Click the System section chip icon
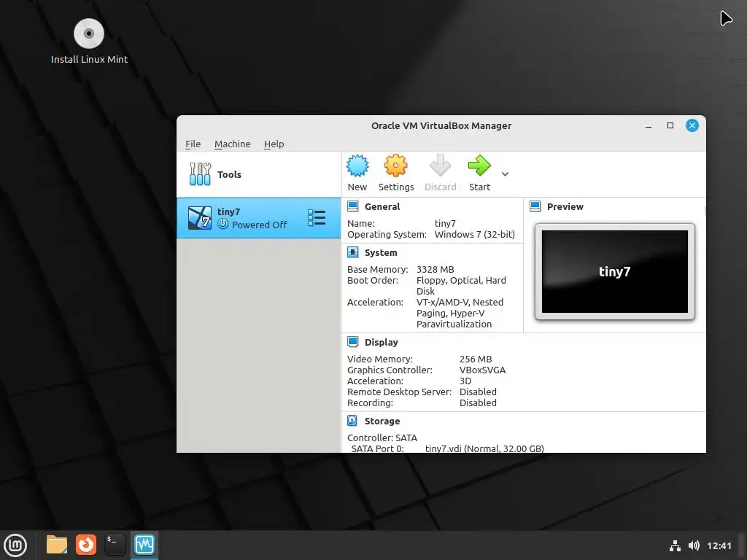747x560 pixels. point(352,252)
